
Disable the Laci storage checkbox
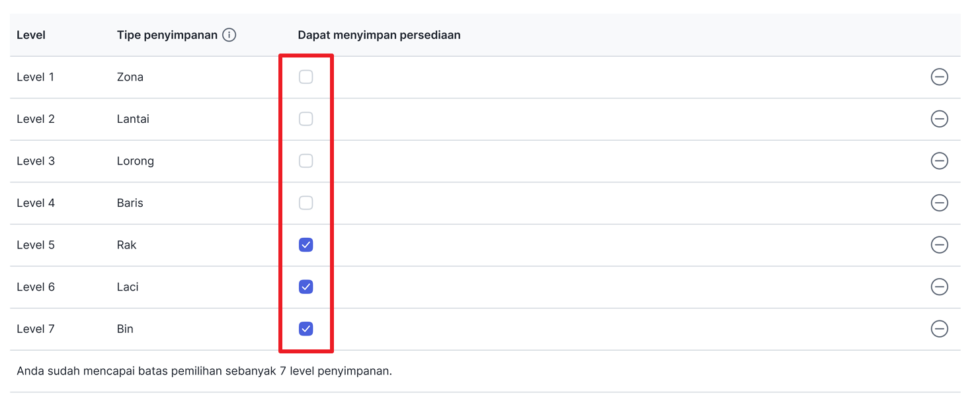[306, 287]
